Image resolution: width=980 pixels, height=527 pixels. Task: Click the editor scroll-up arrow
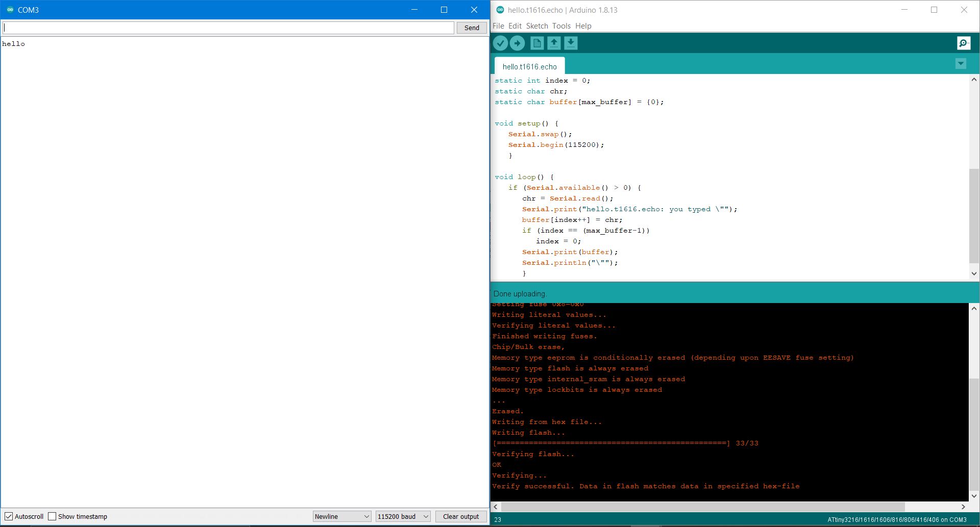click(974, 80)
